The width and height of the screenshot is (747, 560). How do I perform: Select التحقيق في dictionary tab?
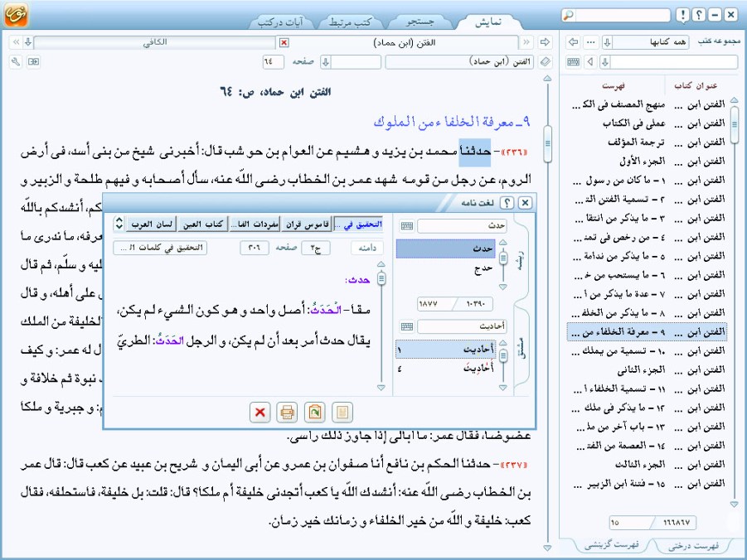coord(359,224)
